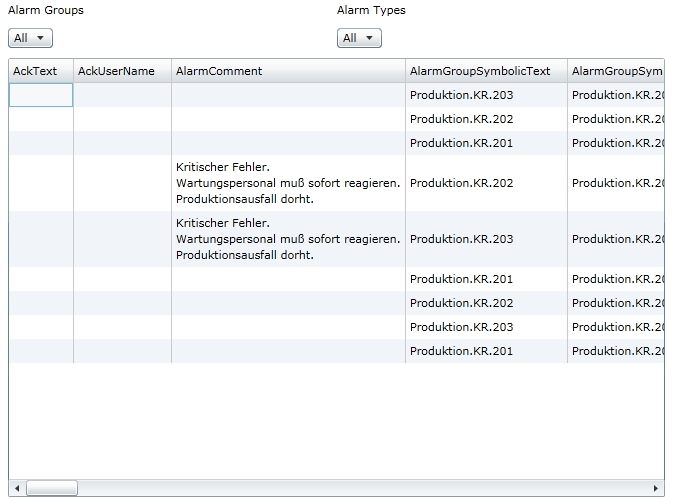Click the empty AlarmComment cell in first row
This screenshot has width=674, height=504.
(288, 95)
